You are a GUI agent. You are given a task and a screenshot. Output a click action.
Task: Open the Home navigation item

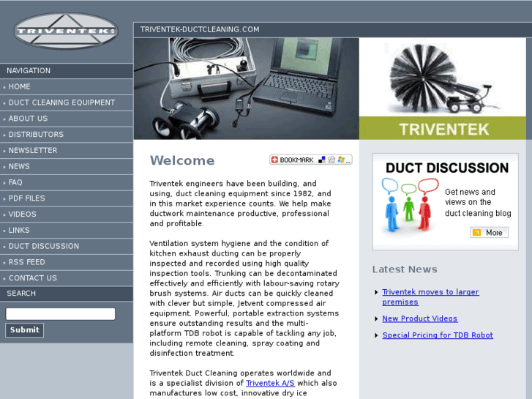tap(67, 86)
